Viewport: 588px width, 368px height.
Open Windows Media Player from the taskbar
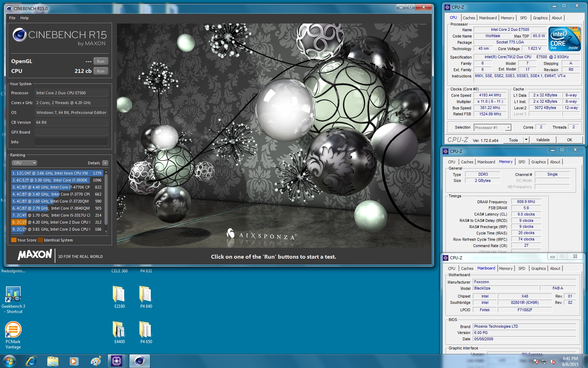click(x=74, y=361)
